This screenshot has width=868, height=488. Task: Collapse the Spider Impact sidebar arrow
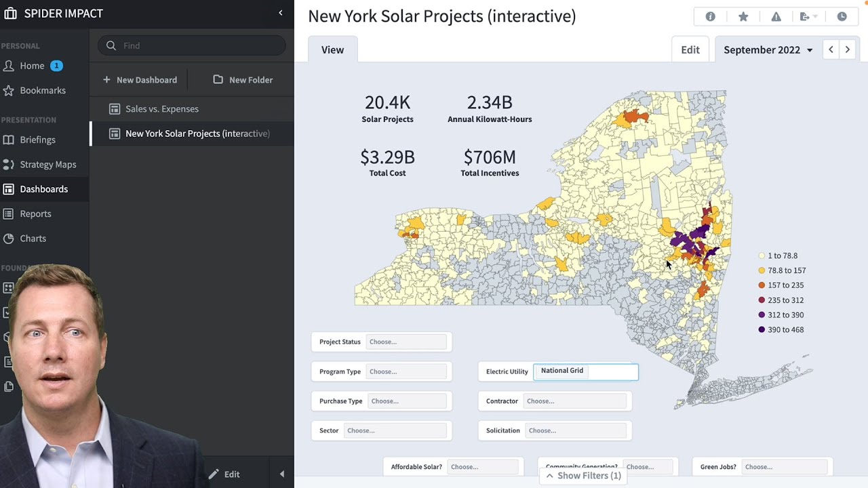click(281, 13)
